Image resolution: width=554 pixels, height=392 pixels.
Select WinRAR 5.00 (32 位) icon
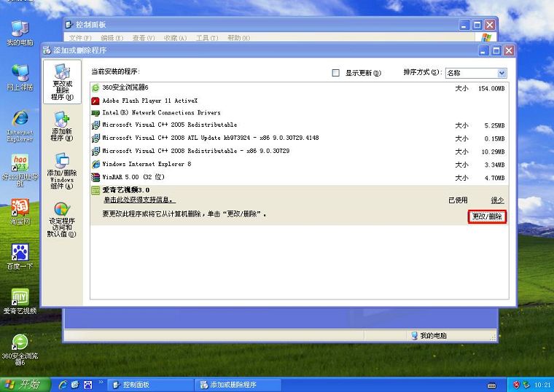95,177
